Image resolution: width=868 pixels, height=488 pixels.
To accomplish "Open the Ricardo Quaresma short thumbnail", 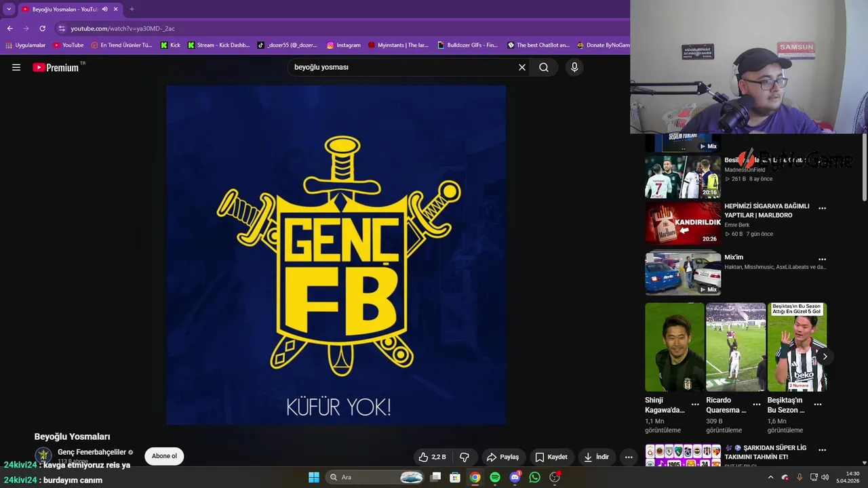I will 736,347.
